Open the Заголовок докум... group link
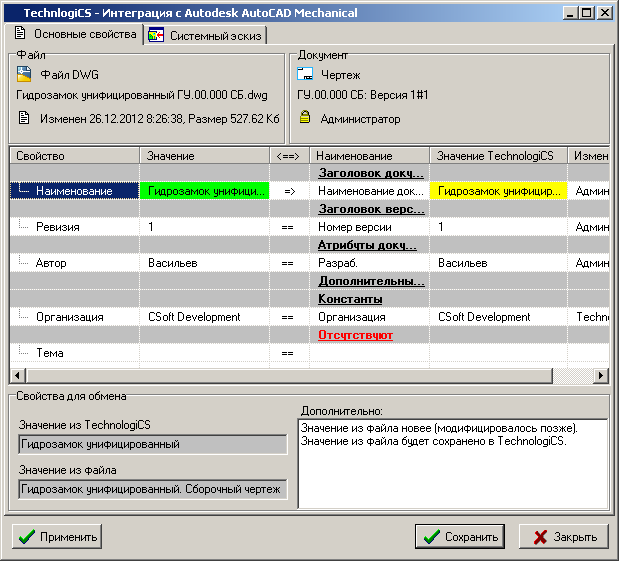 click(x=371, y=173)
